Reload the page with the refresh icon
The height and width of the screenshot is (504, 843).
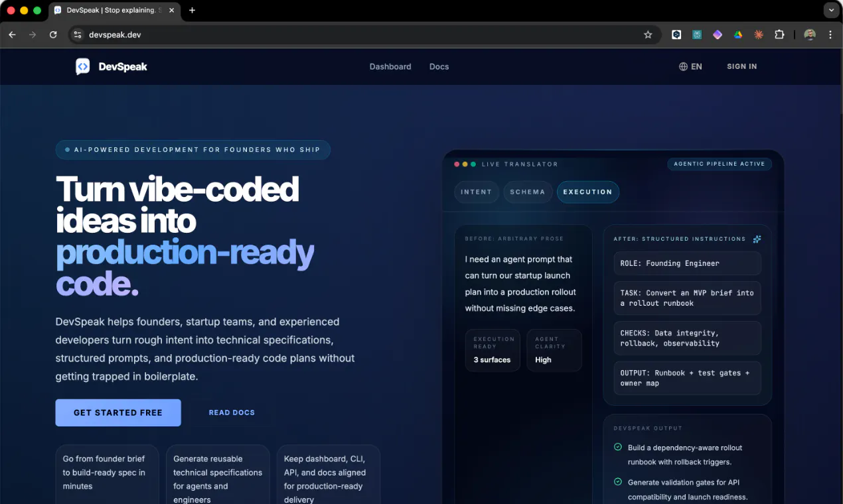point(53,34)
